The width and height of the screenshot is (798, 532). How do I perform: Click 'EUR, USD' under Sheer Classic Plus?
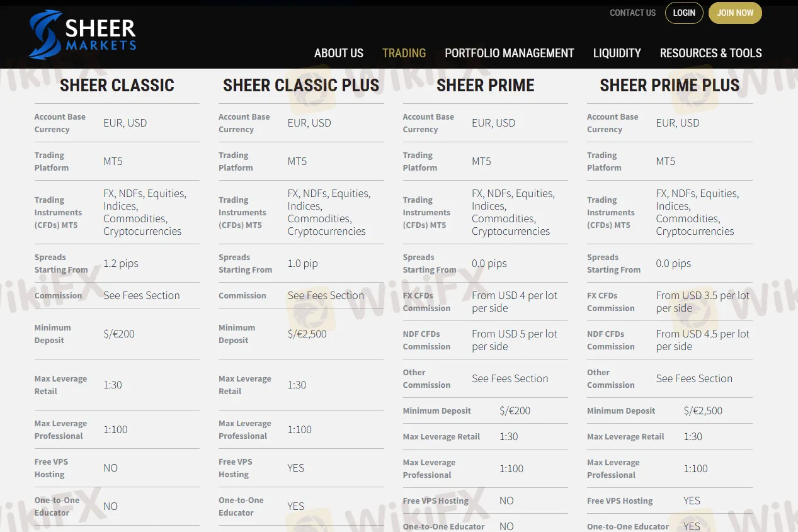click(309, 123)
